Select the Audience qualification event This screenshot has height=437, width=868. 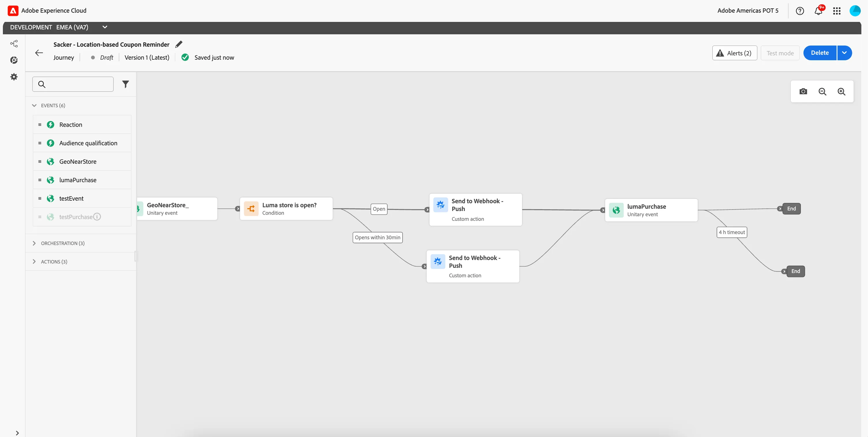click(x=82, y=143)
